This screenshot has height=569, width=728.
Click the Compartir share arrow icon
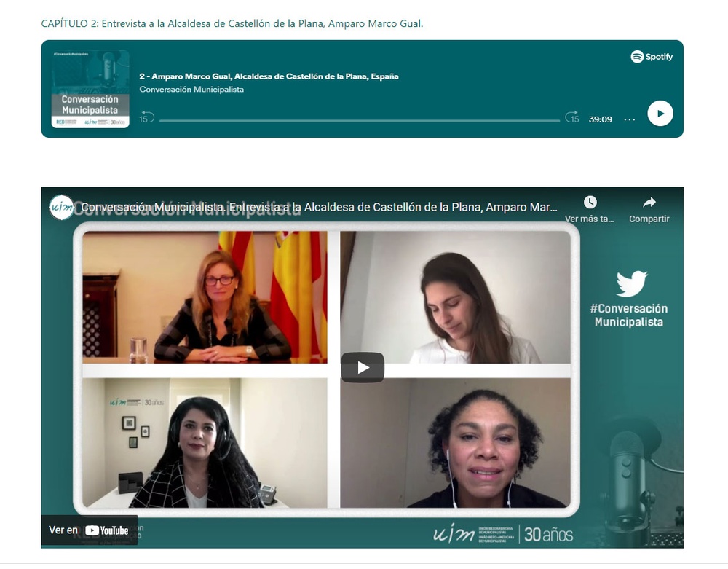(x=649, y=203)
